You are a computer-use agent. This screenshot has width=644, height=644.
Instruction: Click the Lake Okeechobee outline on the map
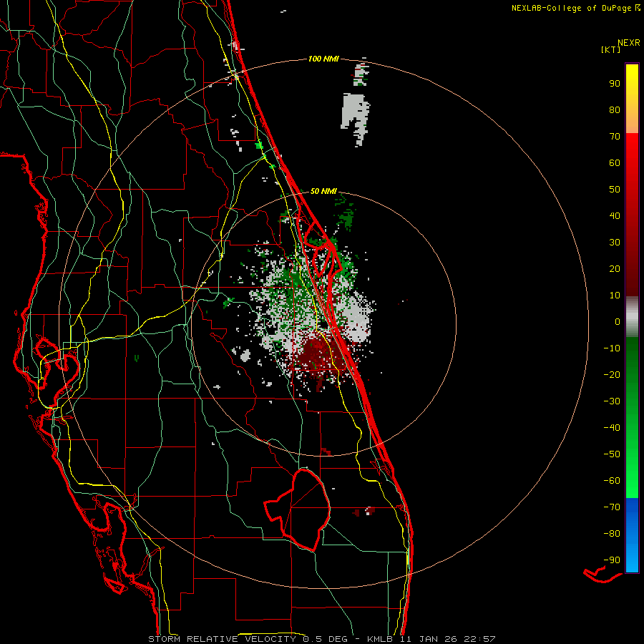298,509
